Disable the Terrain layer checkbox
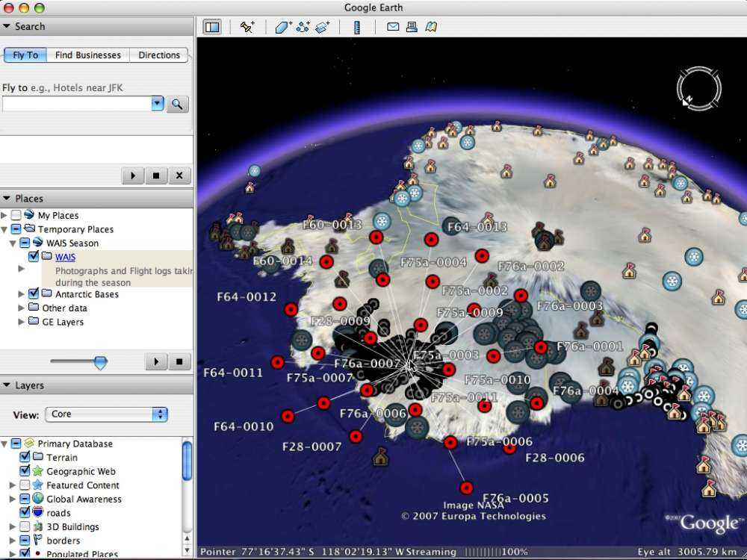Viewport: 747px width, 560px height. pyautogui.click(x=25, y=457)
